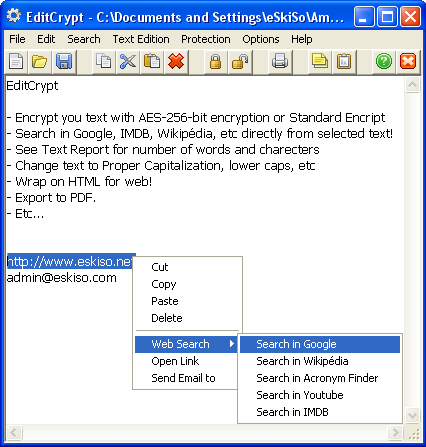Paste with the clipboard toolbar icon
This screenshot has height=447, width=426.
tap(152, 62)
